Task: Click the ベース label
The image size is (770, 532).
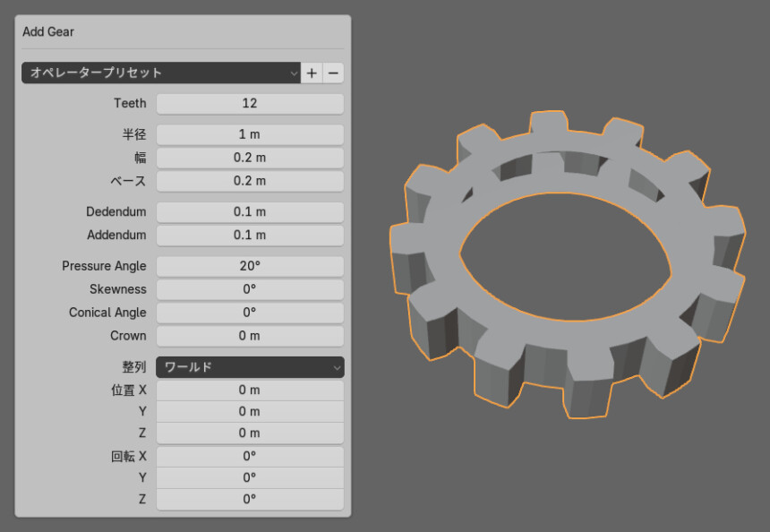Action: pyautogui.click(x=128, y=181)
